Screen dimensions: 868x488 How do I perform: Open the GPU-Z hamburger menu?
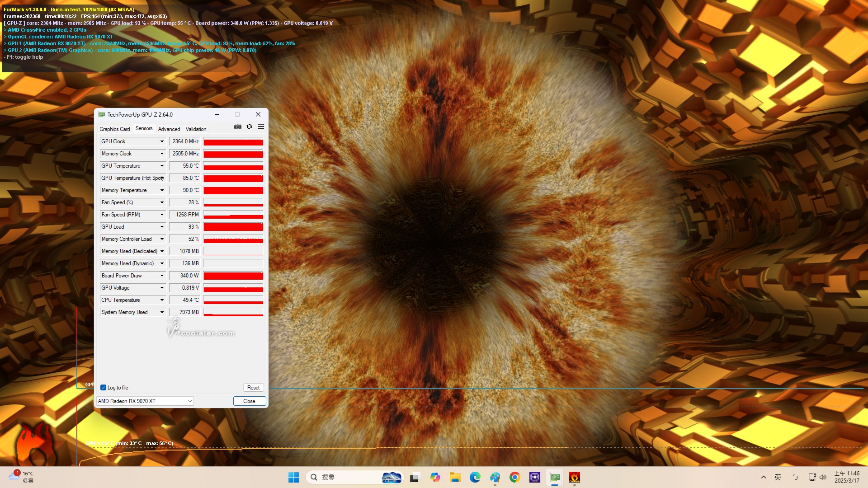261,127
